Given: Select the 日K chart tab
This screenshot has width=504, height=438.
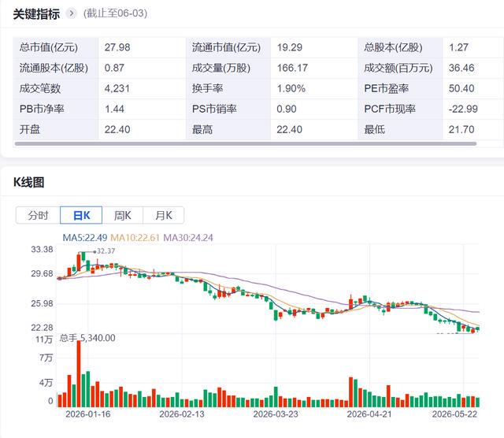Looking at the screenshot, I should click(81, 215).
